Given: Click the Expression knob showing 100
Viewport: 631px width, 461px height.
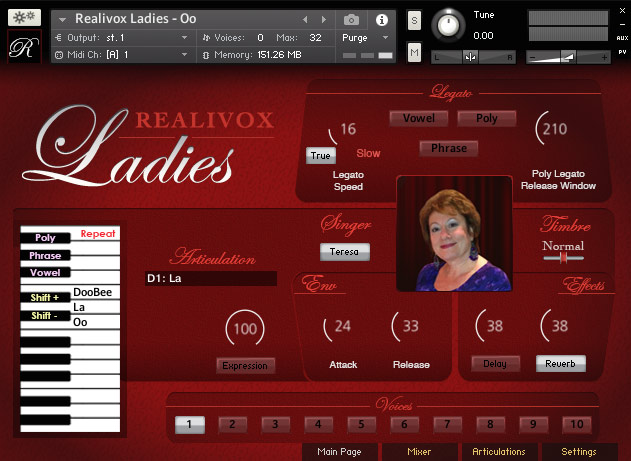Looking at the screenshot, I should (x=245, y=329).
